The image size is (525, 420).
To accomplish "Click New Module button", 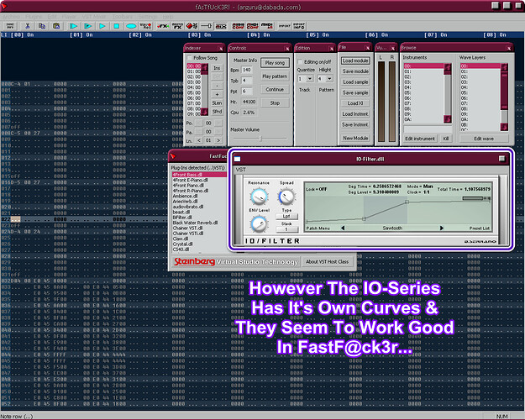I will [x=355, y=138].
